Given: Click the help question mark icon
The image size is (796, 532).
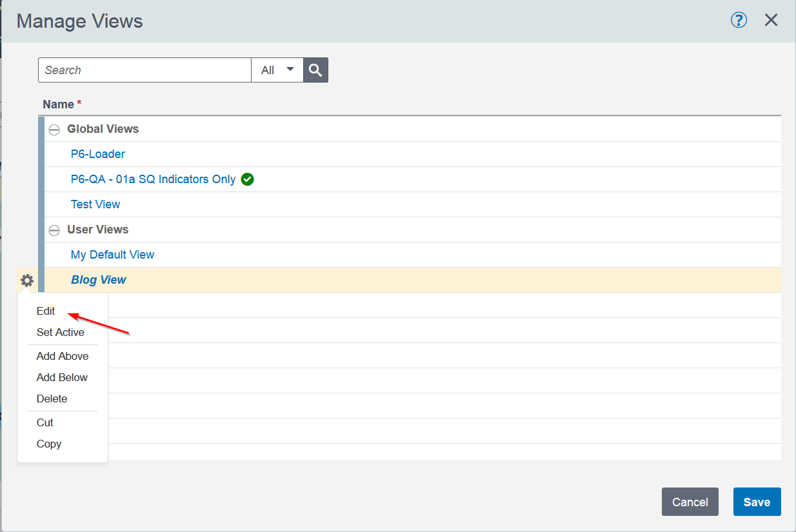Looking at the screenshot, I should (x=739, y=21).
